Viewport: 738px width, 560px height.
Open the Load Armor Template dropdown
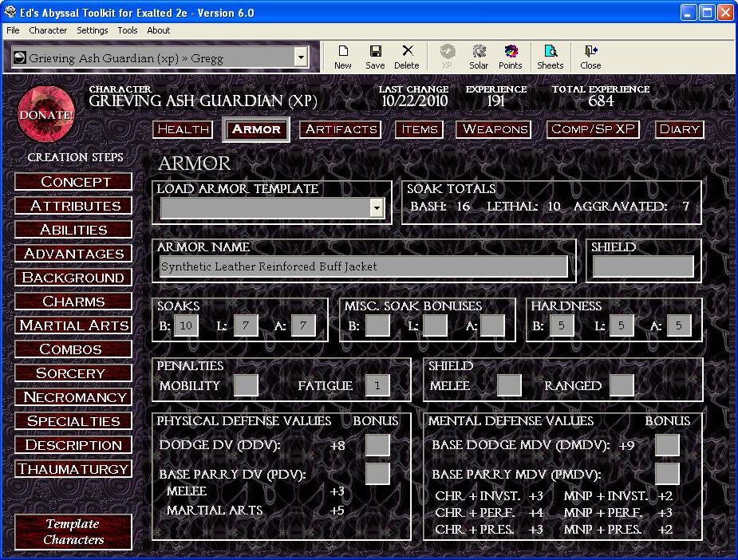pyautogui.click(x=376, y=207)
